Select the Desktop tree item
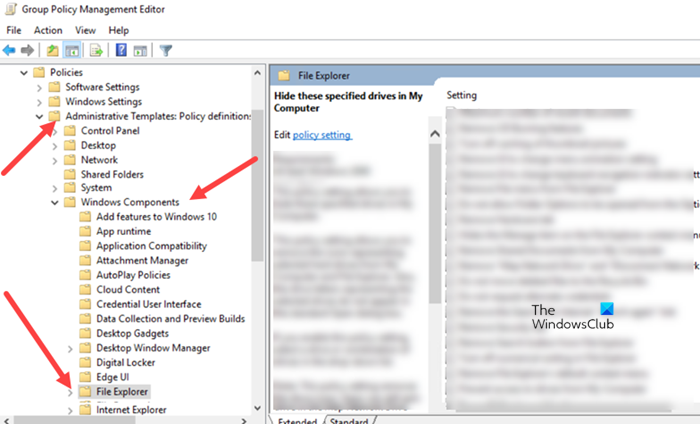 tap(98, 145)
